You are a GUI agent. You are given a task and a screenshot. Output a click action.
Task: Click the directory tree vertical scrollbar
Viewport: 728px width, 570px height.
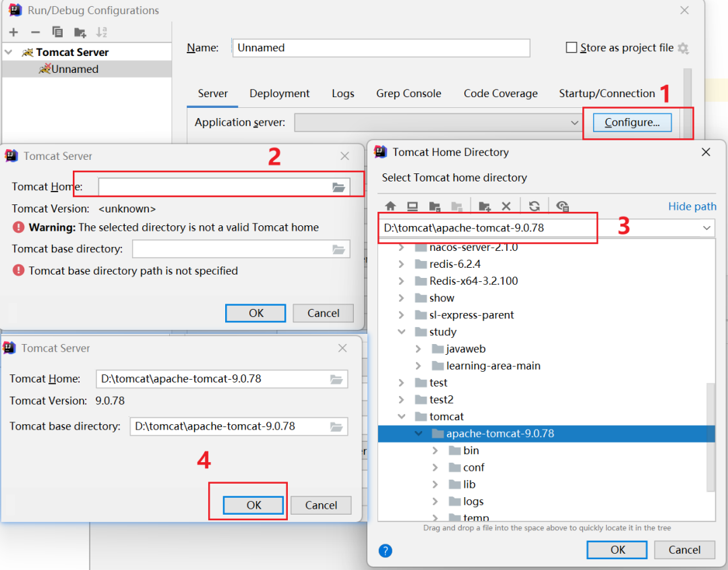tap(710, 436)
